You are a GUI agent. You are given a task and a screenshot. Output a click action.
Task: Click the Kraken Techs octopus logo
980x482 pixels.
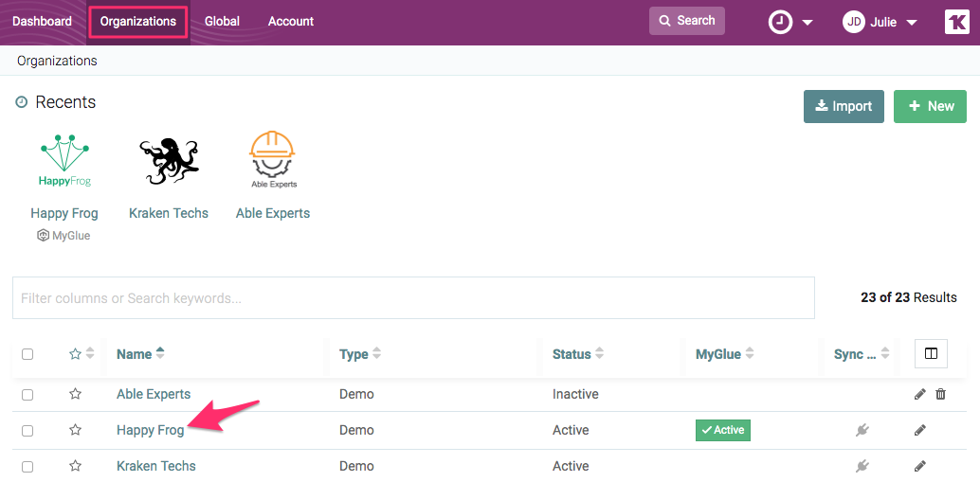click(x=169, y=161)
